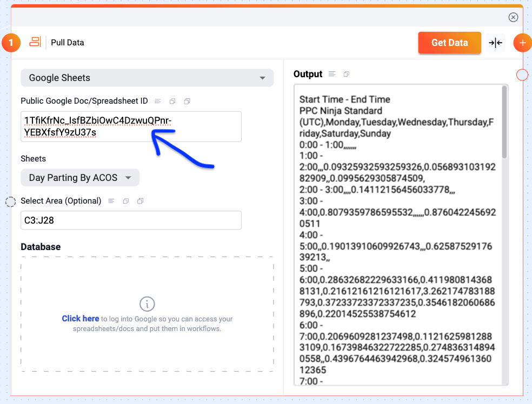Click the Database heading
The image size is (532, 404).
[x=41, y=247]
